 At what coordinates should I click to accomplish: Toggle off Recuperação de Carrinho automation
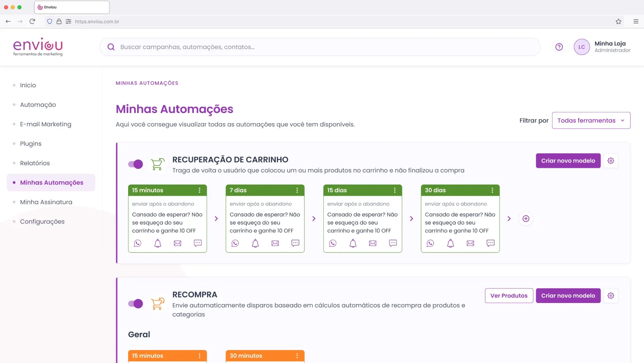tap(136, 164)
